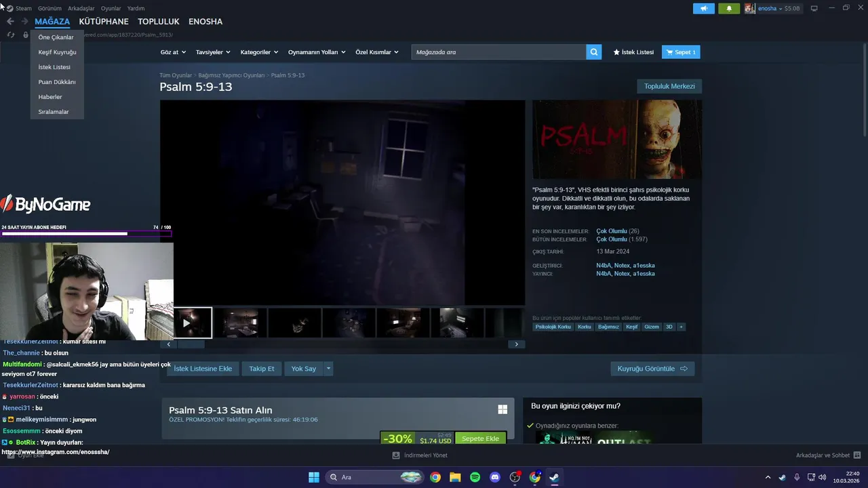This screenshot has width=868, height=488.
Task: Click the Steam taskbar icon
Action: coord(554,477)
